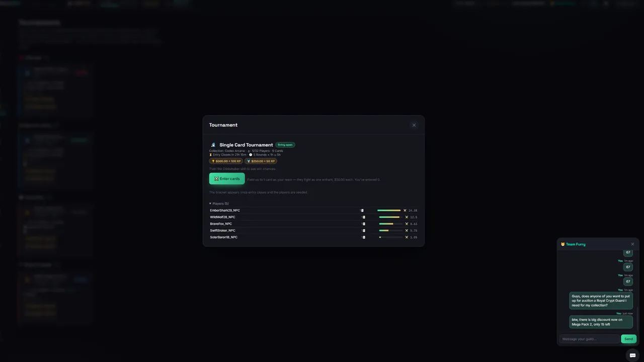Send the guild chat message
644x362 pixels.
628,339
